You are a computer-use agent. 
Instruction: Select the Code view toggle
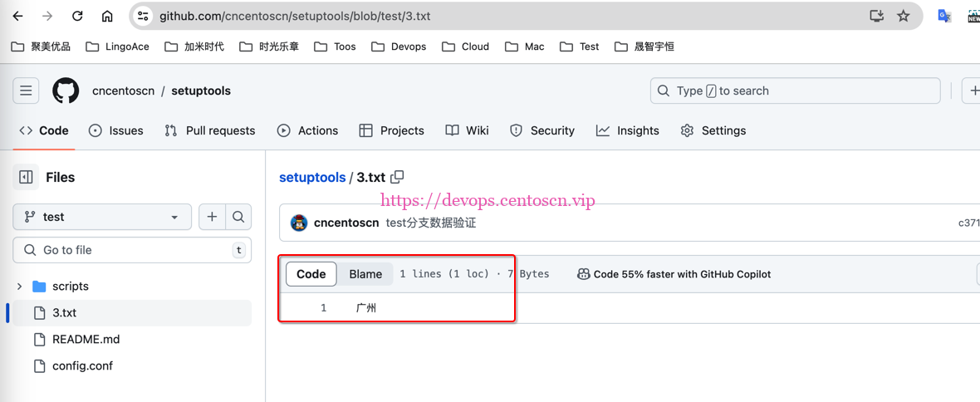point(311,274)
